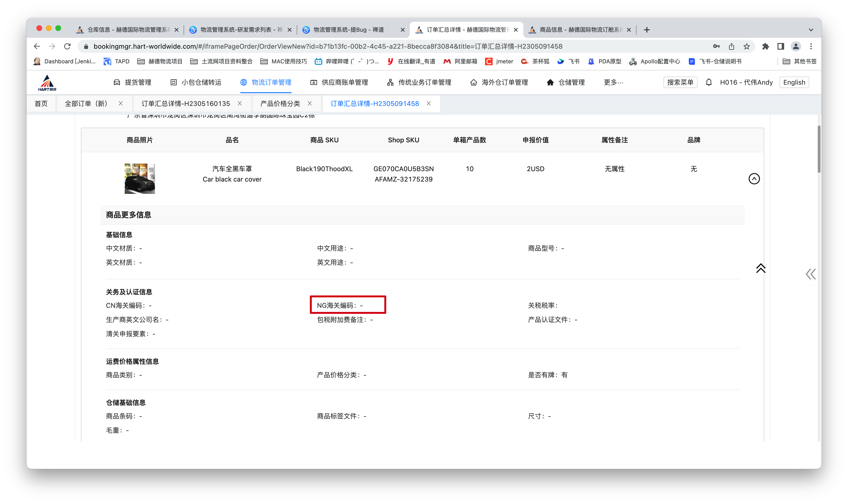Click the browser reload icon
Screen dimensions: 848x504
[x=67, y=46]
